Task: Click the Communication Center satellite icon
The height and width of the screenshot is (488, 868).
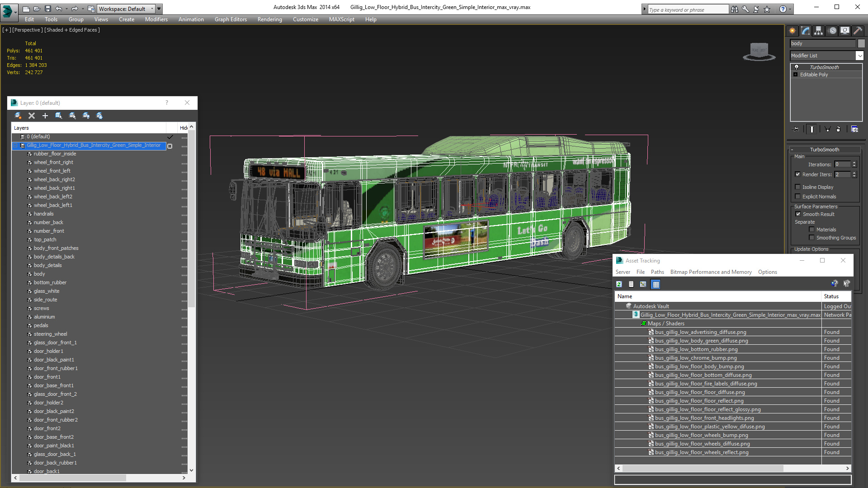Action: point(756,9)
